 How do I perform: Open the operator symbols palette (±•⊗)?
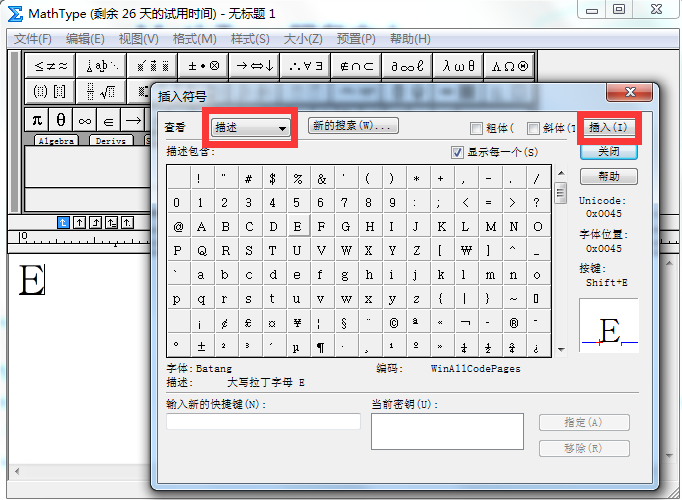pos(203,66)
